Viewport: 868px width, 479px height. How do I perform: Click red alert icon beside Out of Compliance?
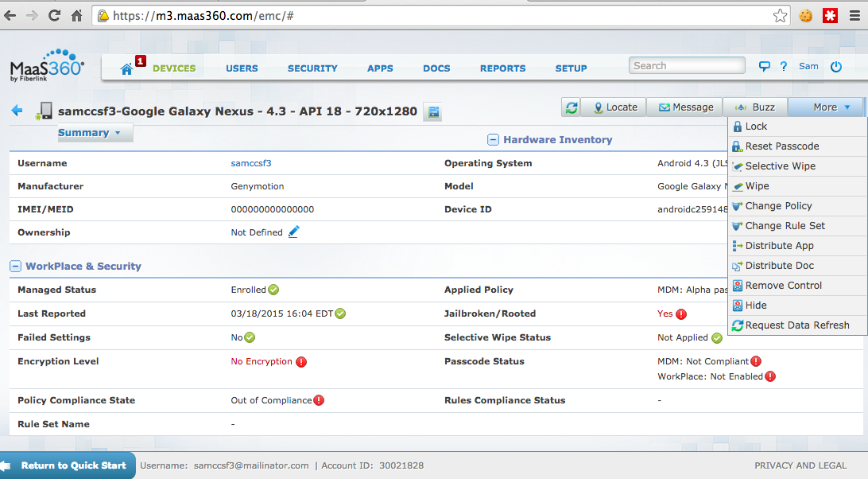pyautogui.click(x=319, y=400)
